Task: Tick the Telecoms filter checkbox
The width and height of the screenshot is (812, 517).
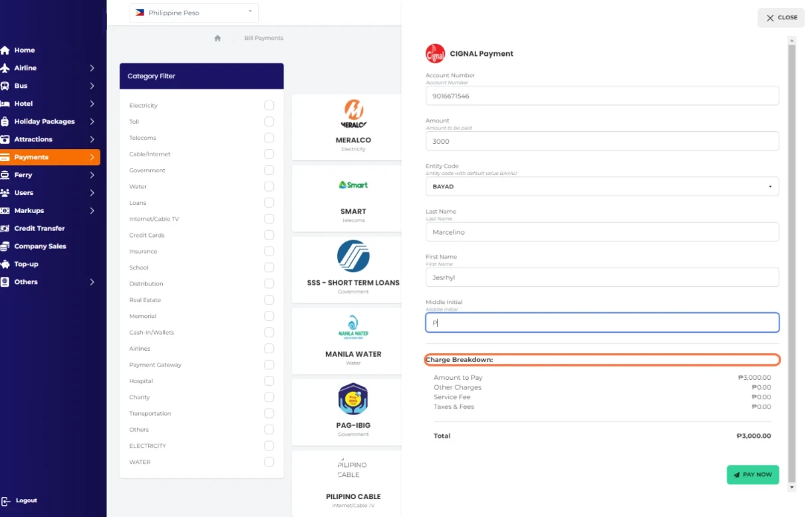Action: pyautogui.click(x=269, y=138)
